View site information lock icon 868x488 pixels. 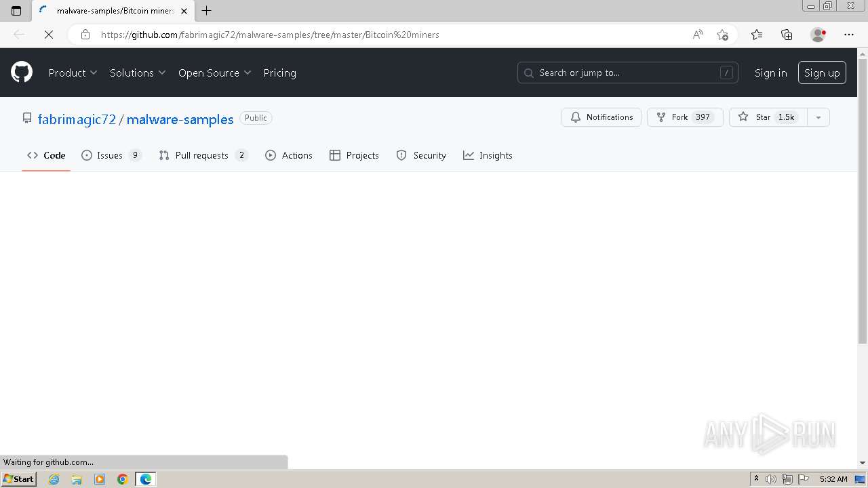pyautogui.click(x=85, y=35)
